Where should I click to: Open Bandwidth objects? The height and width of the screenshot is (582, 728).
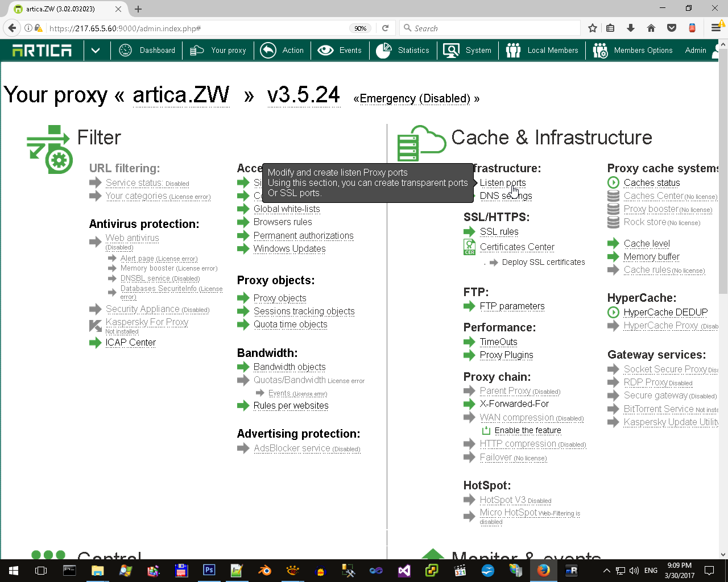(289, 367)
